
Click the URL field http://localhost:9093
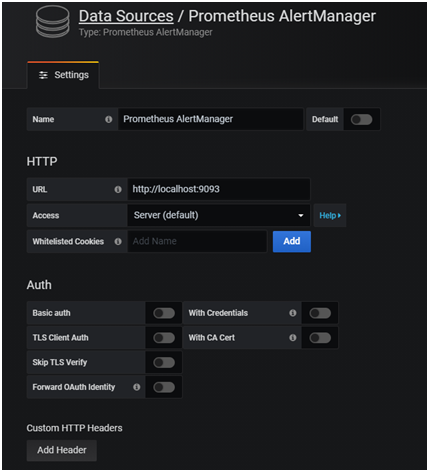(x=219, y=189)
